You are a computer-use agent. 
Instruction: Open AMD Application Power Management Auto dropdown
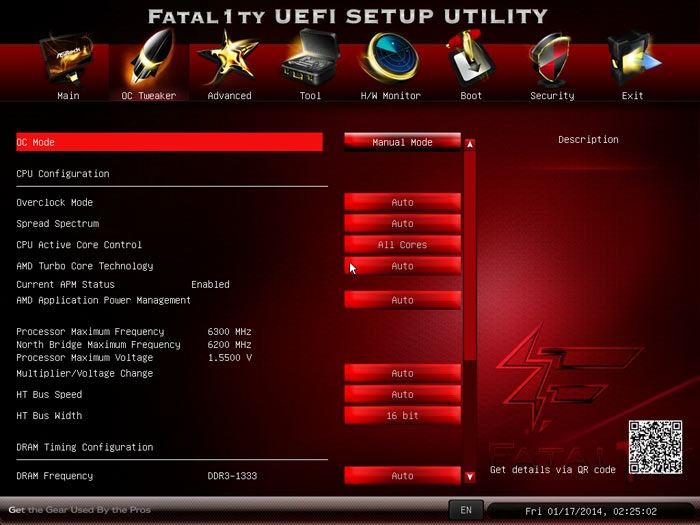[402, 300]
